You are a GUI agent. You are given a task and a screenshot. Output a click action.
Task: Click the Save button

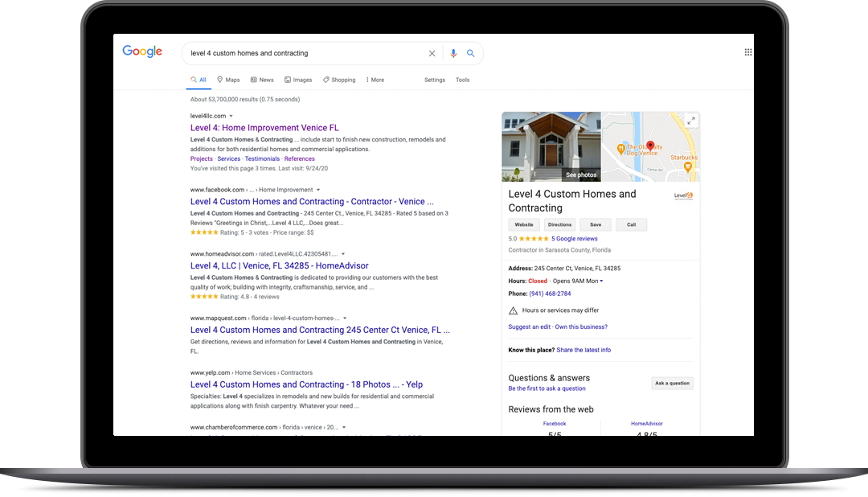[596, 225]
